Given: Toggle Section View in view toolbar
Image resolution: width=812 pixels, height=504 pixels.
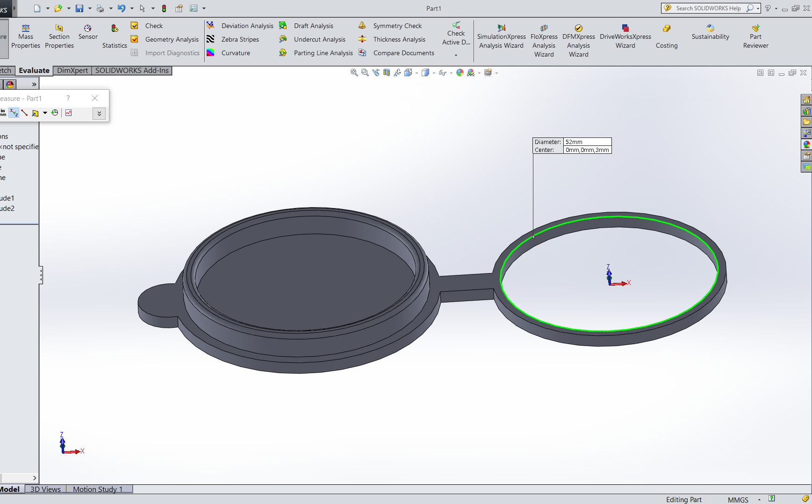Looking at the screenshot, I should pyautogui.click(x=387, y=72).
